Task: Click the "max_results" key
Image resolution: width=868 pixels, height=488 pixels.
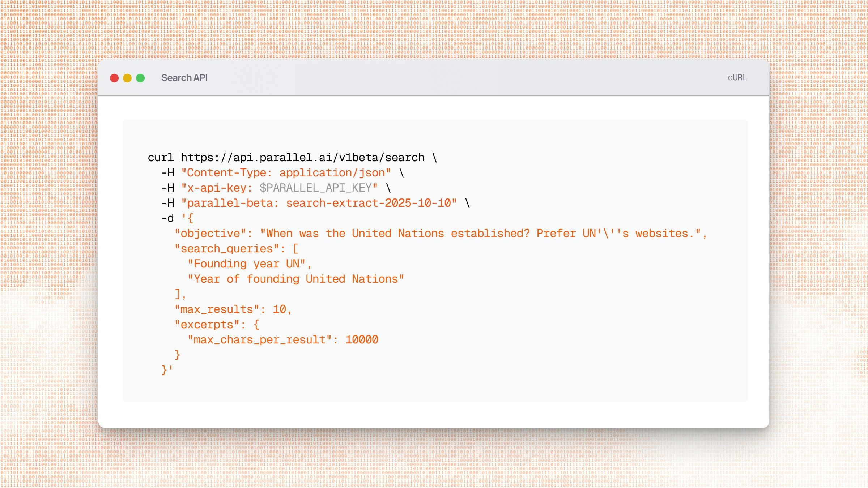Action: [x=217, y=309]
